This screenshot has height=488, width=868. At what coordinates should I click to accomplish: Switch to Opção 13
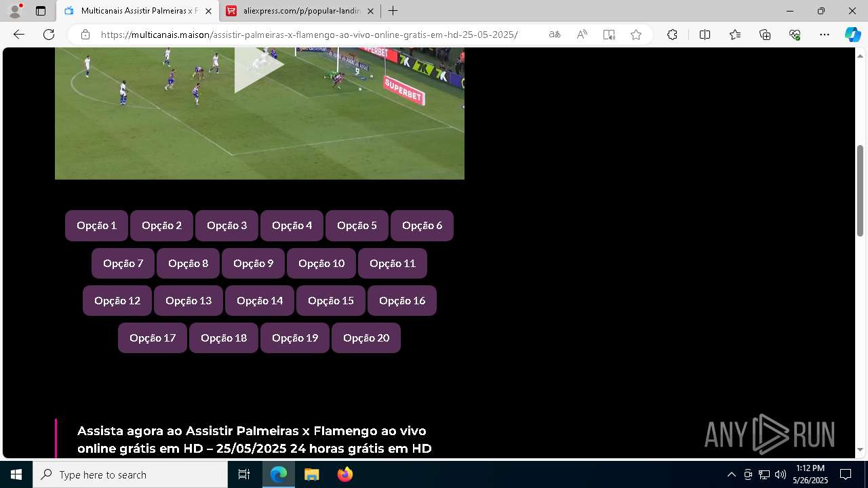(x=189, y=300)
